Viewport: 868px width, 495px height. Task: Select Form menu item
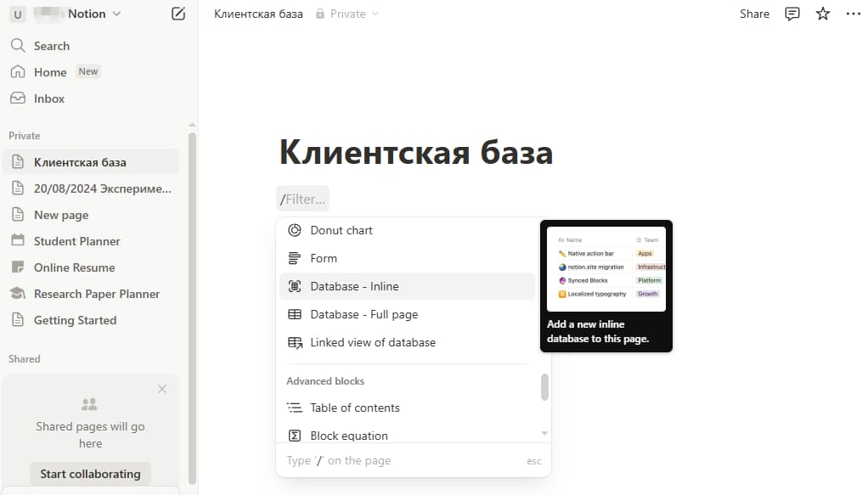pos(408,258)
